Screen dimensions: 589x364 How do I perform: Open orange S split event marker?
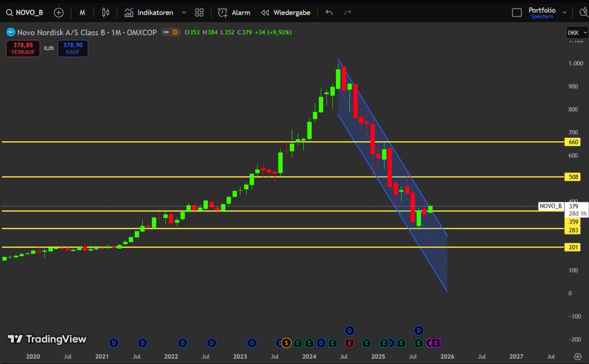[x=286, y=342]
